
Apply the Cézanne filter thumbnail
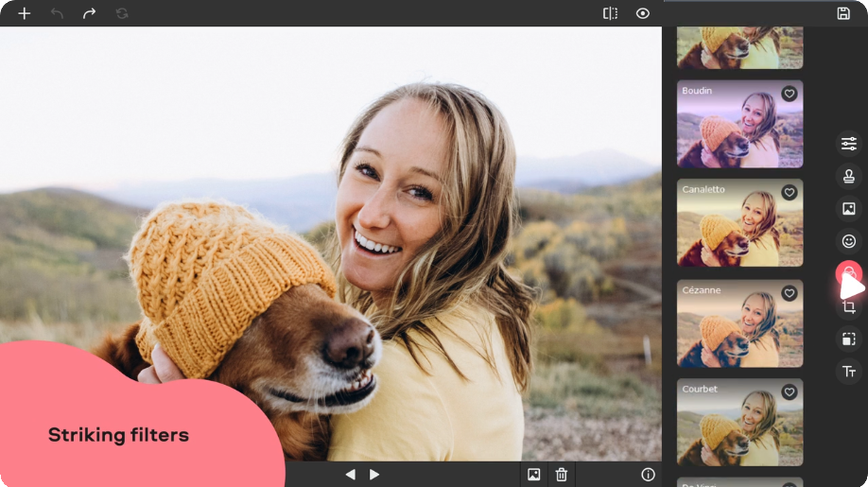coord(739,323)
